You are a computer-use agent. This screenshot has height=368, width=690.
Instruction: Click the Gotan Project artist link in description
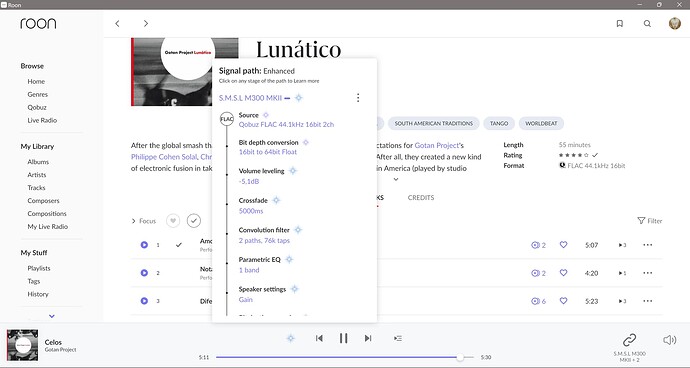click(x=437, y=145)
